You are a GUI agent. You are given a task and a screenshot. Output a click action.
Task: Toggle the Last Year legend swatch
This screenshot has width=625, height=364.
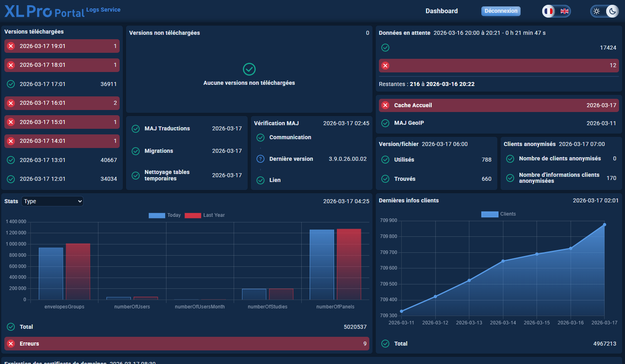coord(193,215)
